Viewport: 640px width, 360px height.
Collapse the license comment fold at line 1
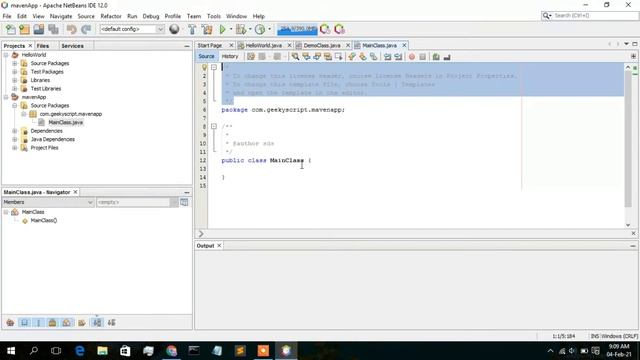(214, 67)
